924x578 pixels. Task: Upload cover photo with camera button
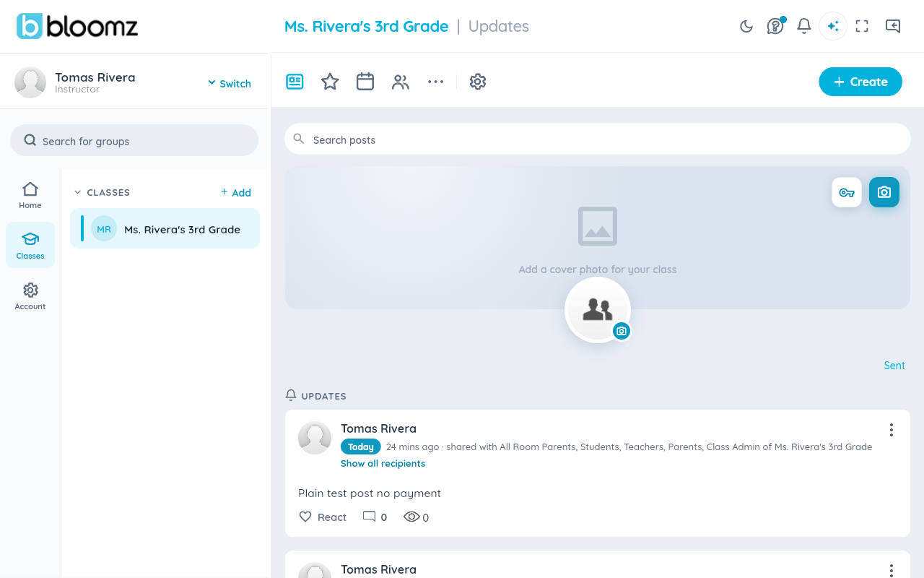tap(884, 192)
